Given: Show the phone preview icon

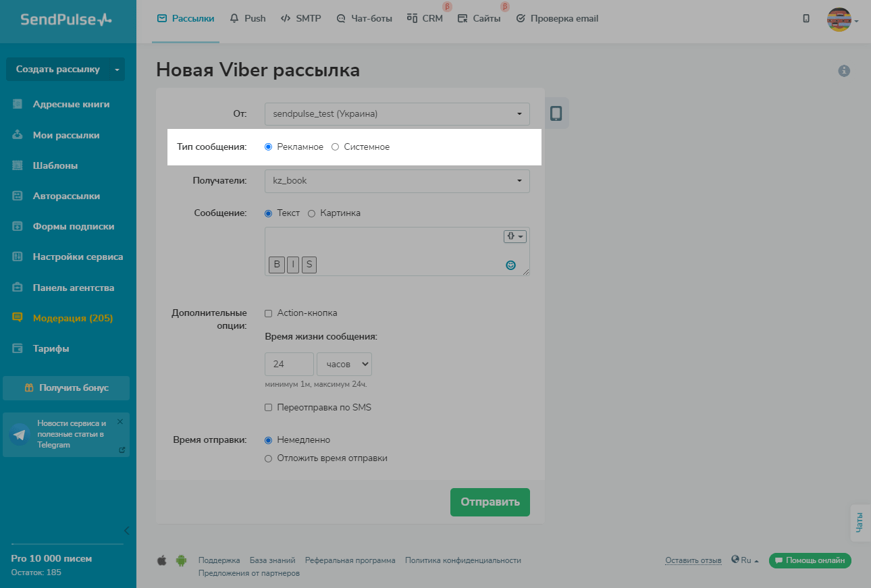Looking at the screenshot, I should point(556,113).
